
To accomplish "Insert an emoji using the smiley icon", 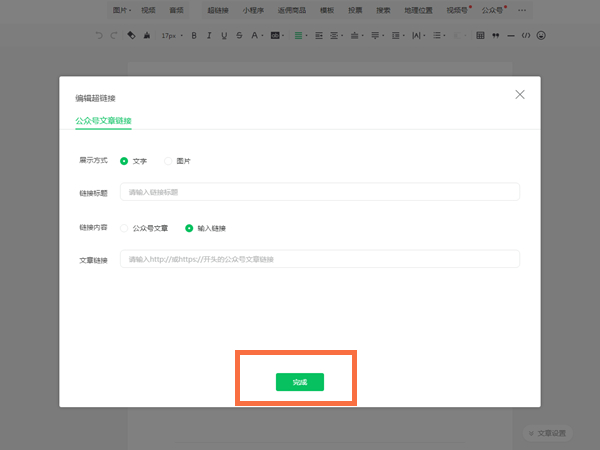I will coord(541,35).
